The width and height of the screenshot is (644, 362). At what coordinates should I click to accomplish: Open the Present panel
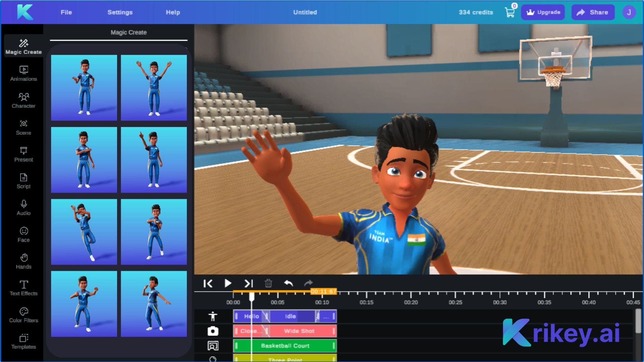pyautogui.click(x=23, y=154)
